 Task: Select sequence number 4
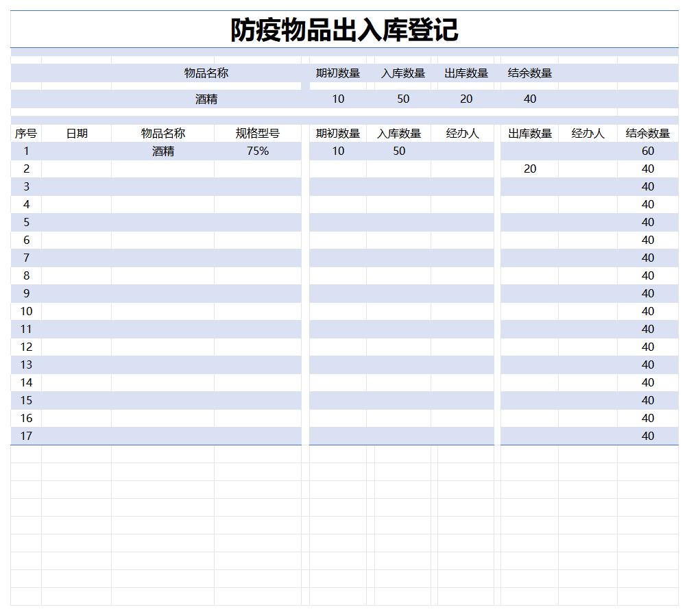click(26, 205)
